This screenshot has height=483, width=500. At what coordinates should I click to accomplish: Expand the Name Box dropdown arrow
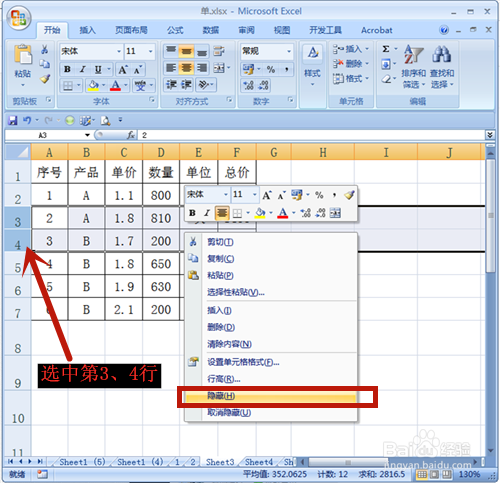click(87, 135)
